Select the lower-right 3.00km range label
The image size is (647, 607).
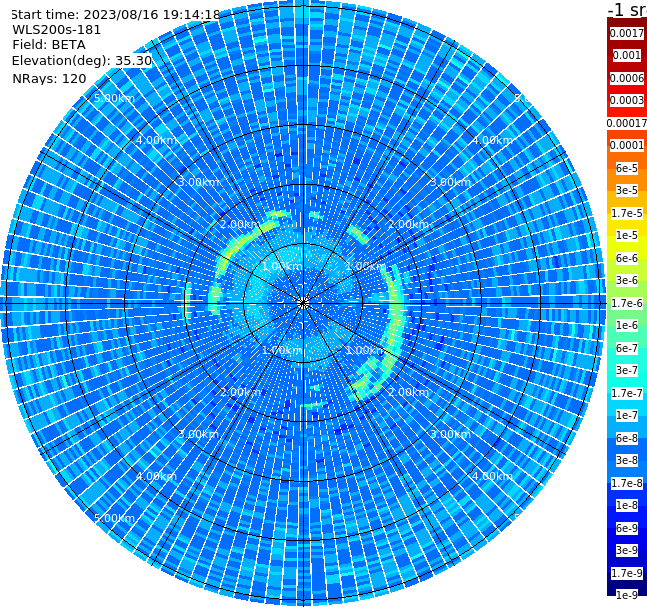pyautogui.click(x=451, y=434)
